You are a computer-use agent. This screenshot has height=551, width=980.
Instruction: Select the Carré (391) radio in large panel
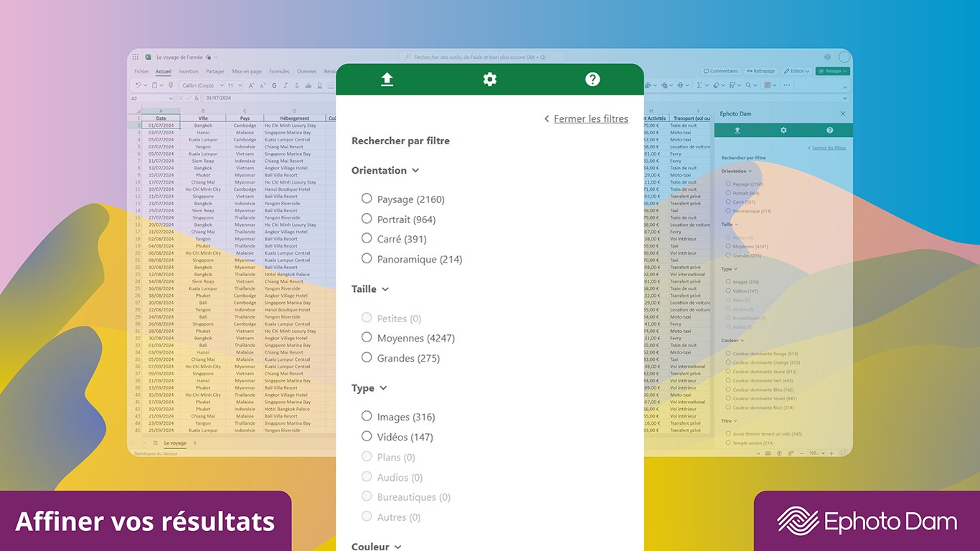(367, 238)
